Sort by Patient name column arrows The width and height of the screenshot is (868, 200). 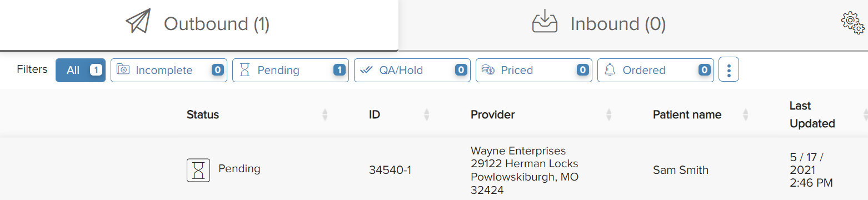[746, 115]
